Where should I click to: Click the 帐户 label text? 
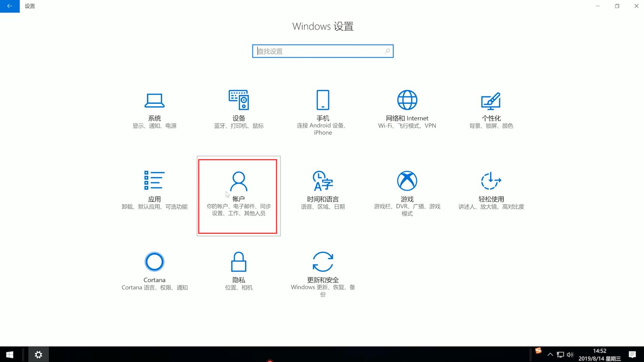[239, 199]
